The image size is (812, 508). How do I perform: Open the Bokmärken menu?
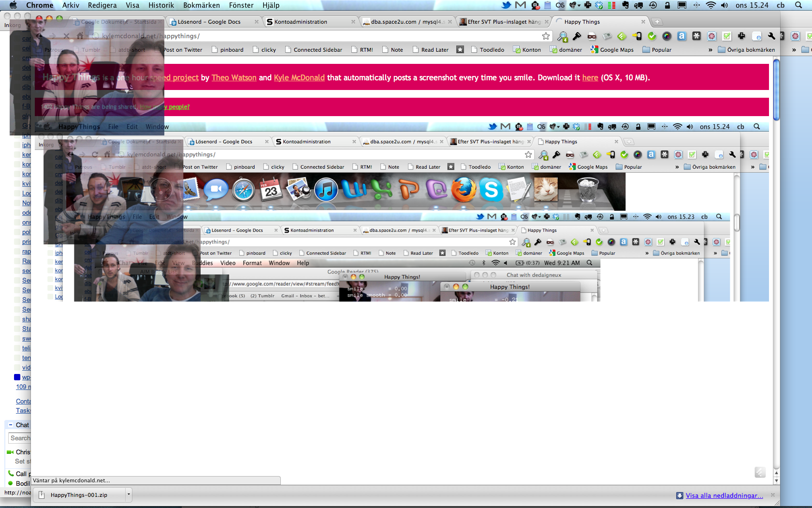coord(201,5)
